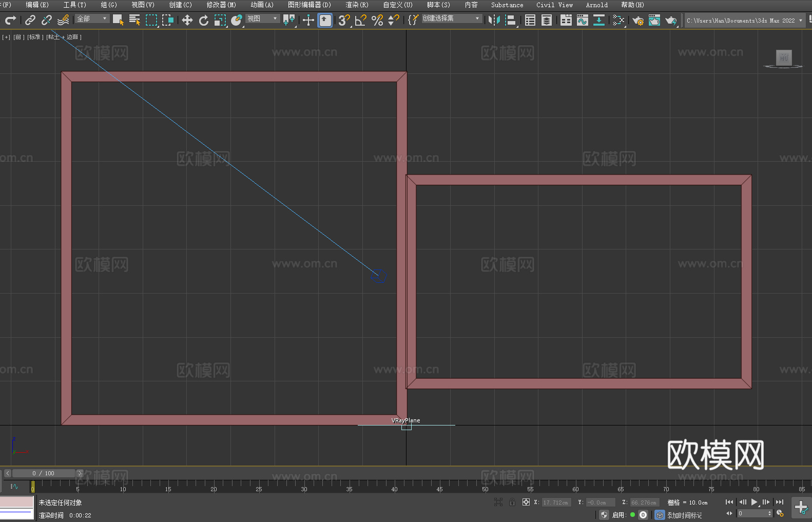Viewport: 812px width, 522px height.
Task: Open the 渲染(R) menu
Action: click(357, 5)
